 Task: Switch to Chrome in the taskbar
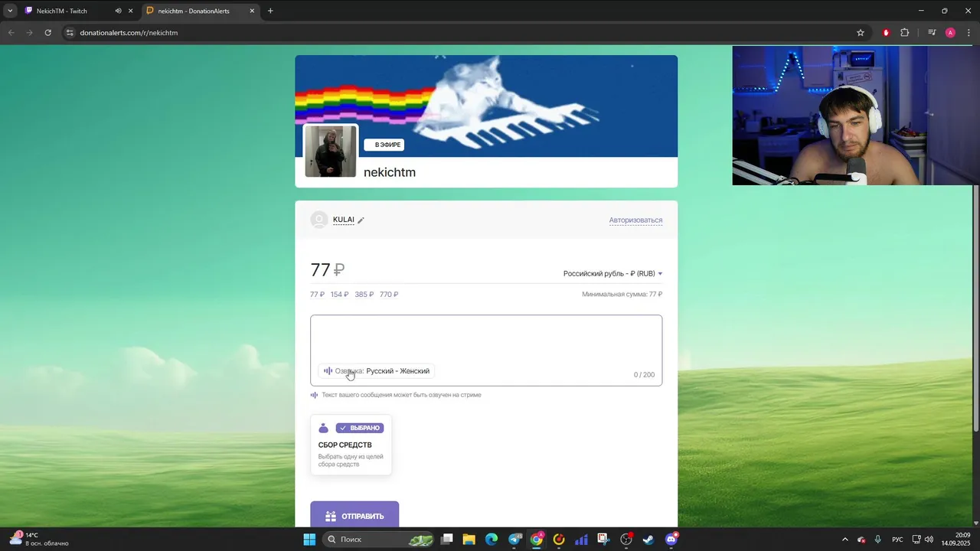(x=537, y=540)
